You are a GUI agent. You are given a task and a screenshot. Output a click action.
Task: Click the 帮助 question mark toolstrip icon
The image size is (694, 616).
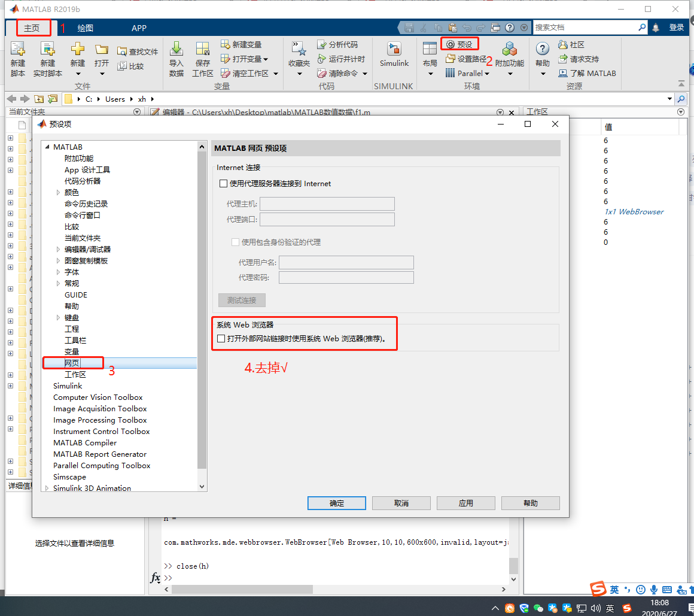point(542,49)
